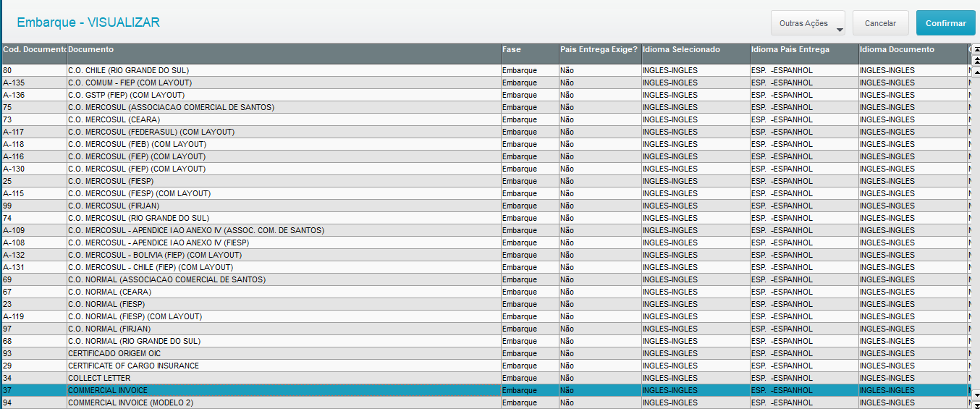The height and width of the screenshot is (409, 980).
Task: Click Embarque phase cell in COLLECT LETTER row
Action: pos(530,378)
